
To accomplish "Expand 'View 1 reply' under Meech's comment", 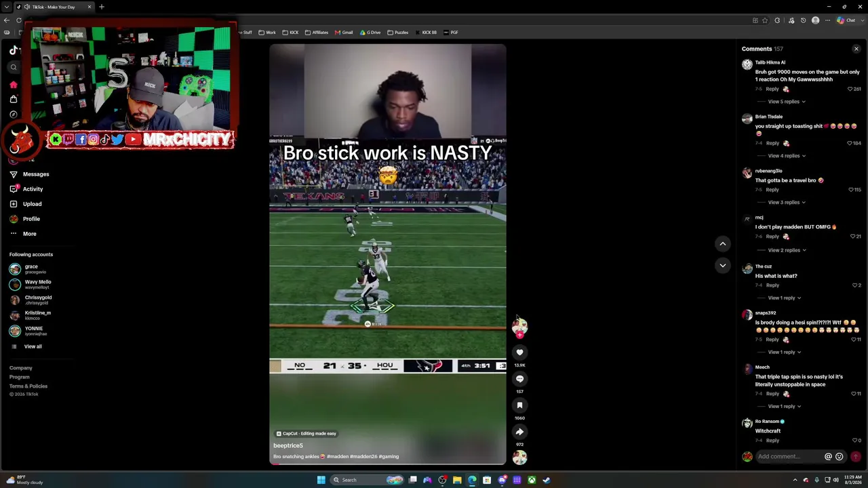I will [x=785, y=407].
